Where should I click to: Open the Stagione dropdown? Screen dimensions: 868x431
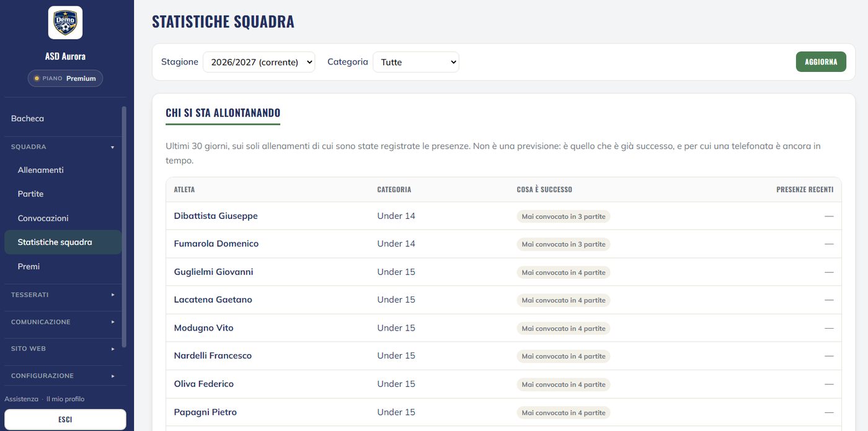259,62
